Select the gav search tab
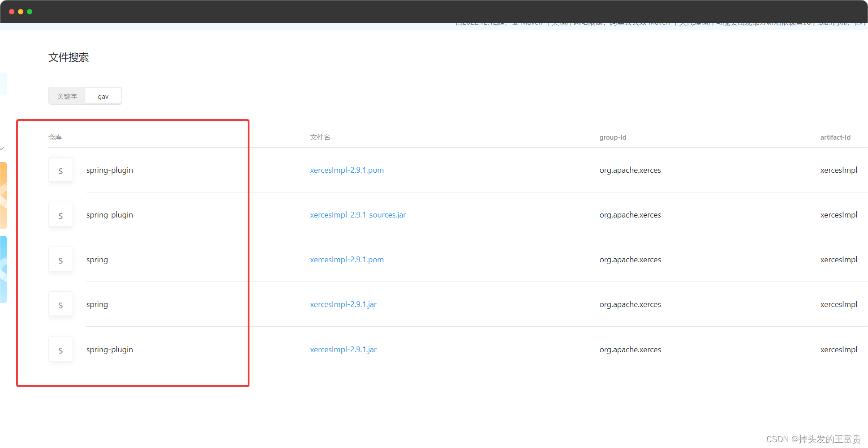The width and height of the screenshot is (868, 448). click(x=103, y=96)
